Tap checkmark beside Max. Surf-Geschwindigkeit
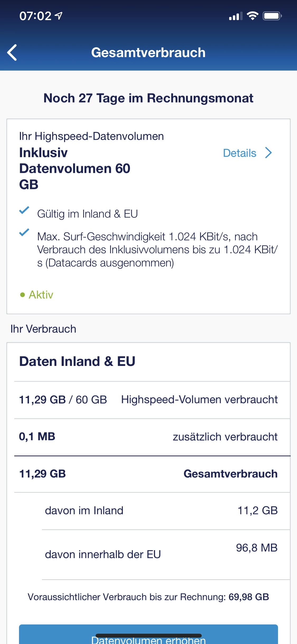This screenshot has height=644, width=297. click(24, 232)
